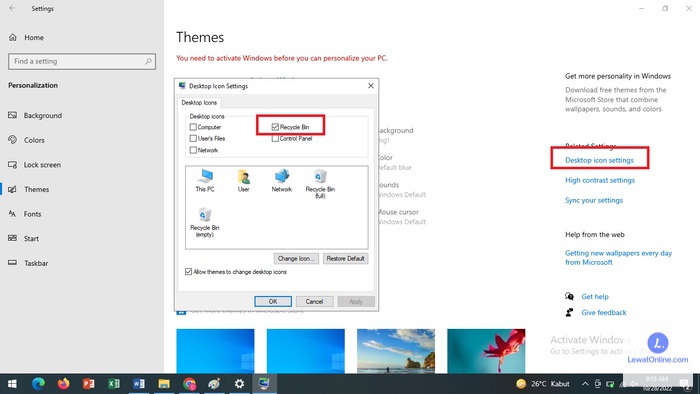The height and width of the screenshot is (394, 700).
Task: Click the Get help chat icon
Action: tap(569, 296)
